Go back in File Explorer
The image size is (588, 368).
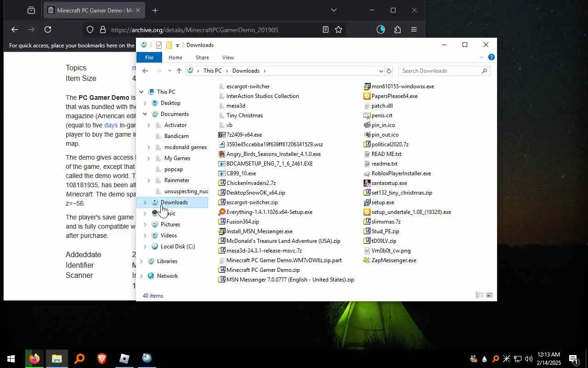[x=145, y=71]
